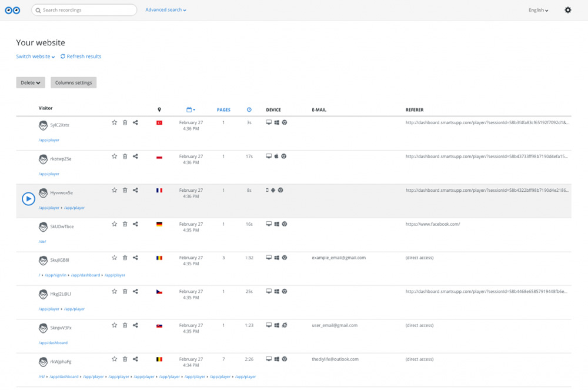Open the Switch website menu
This screenshot has height=390, width=588.
click(35, 56)
